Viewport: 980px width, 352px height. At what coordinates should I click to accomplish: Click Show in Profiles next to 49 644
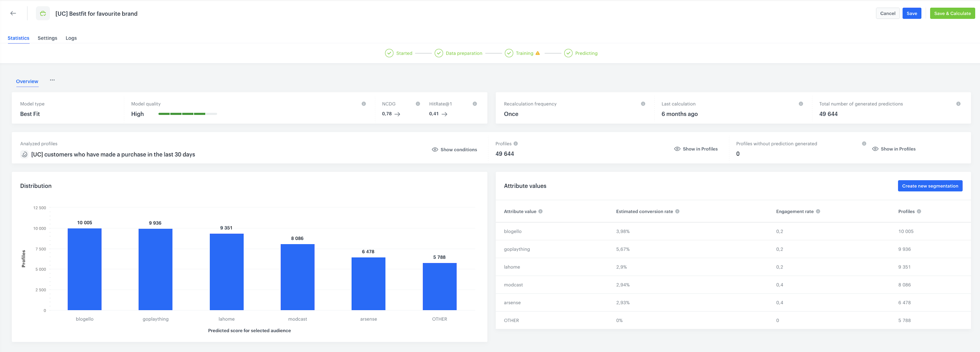tap(696, 149)
